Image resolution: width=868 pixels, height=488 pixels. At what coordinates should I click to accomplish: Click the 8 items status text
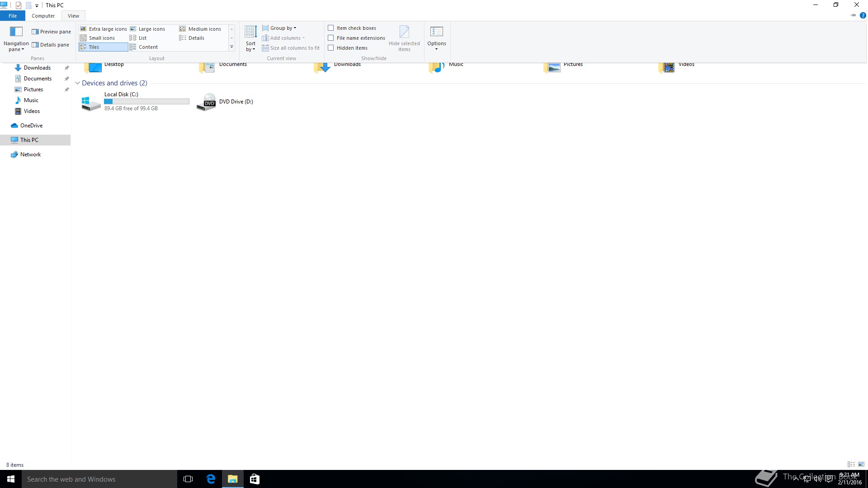(x=15, y=465)
